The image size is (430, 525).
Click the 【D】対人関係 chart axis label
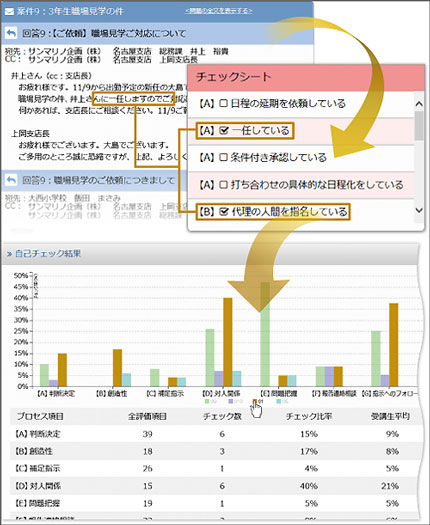(x=221, y=393)
